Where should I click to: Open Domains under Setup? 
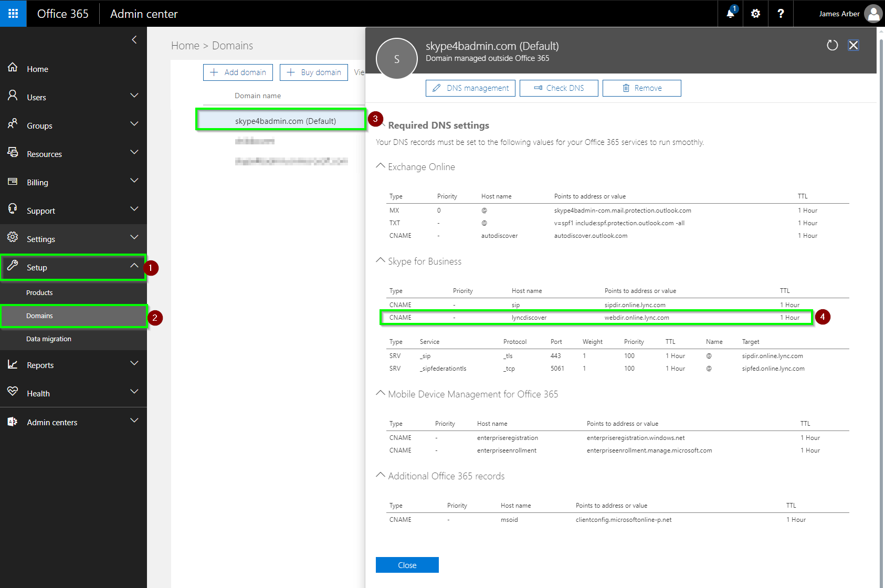coord(73,316)
